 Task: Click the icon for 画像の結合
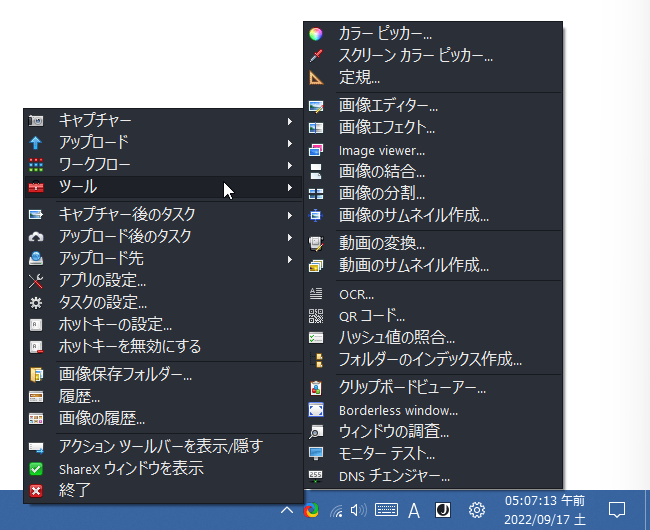[316, 172]
